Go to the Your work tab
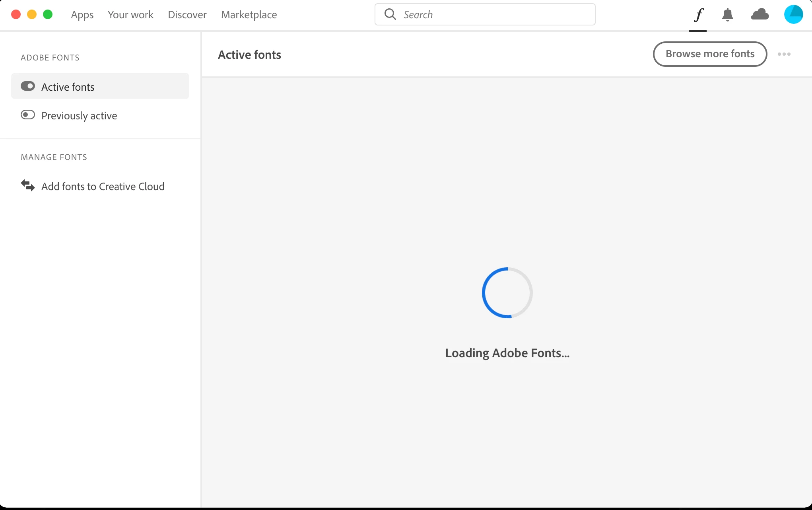The width and height of the screenshot is (812, 510). 130,15
